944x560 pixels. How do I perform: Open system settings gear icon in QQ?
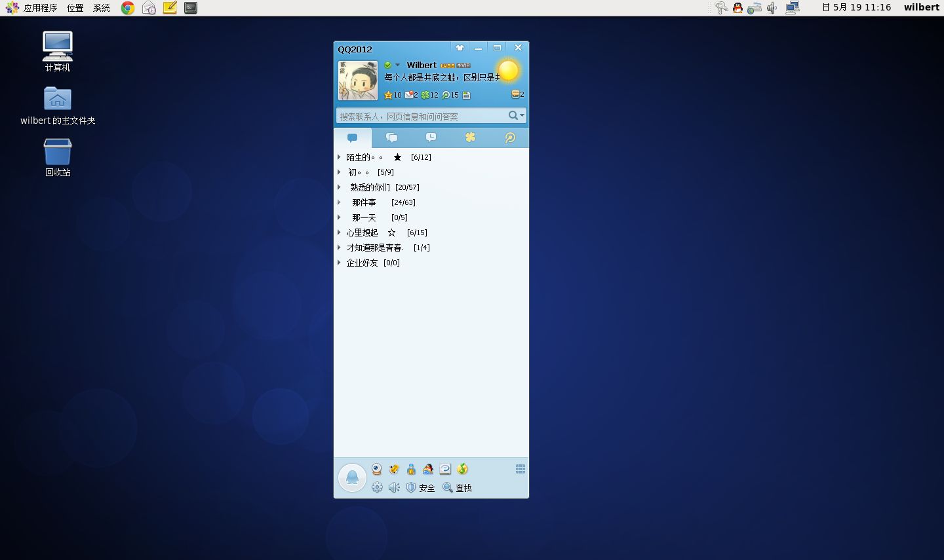[377, 487]
